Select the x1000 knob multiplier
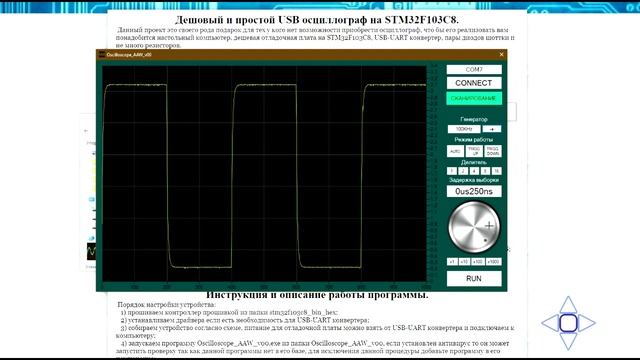This screenshot has height=360, width=640. (x=493, y=262)
